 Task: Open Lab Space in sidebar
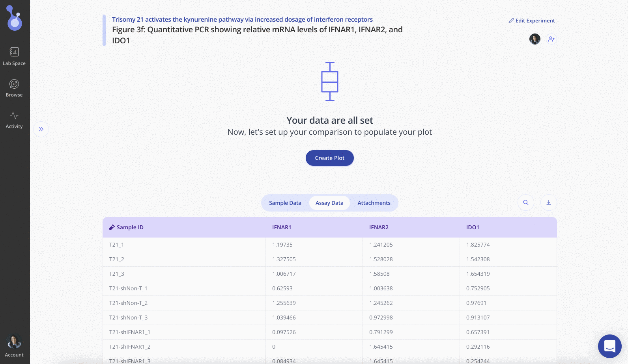click(14, 56)
